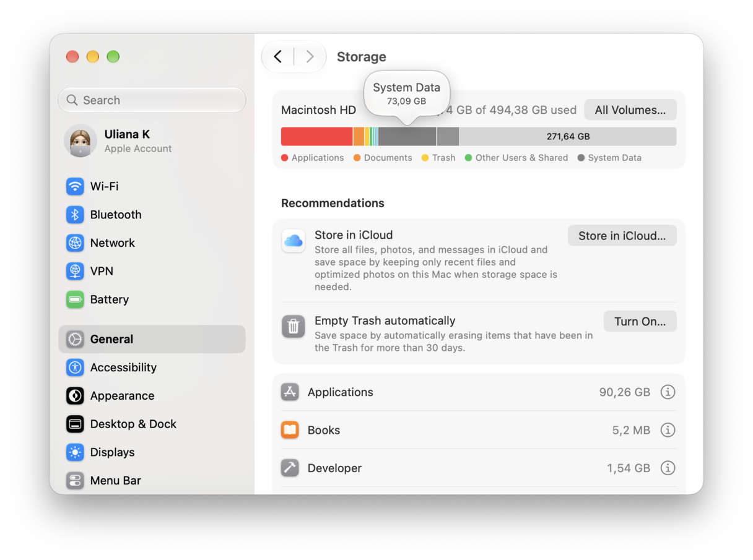Click Turn On… for Empty Trash

tap(640, 322)
